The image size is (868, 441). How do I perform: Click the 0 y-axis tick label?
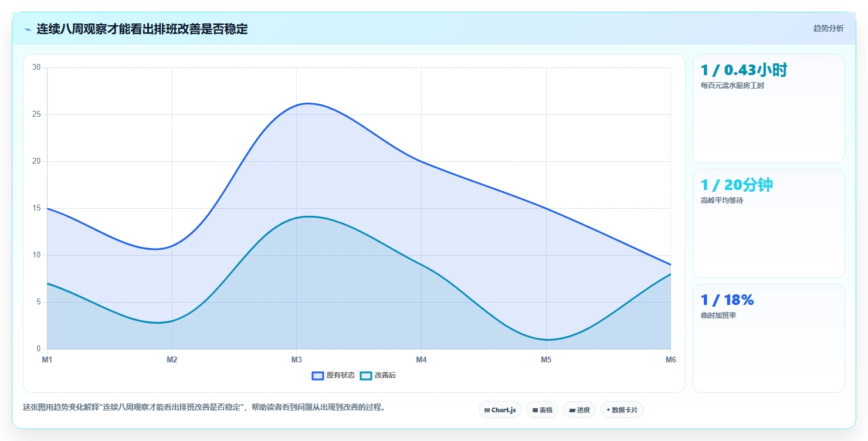tap(38, 349)
